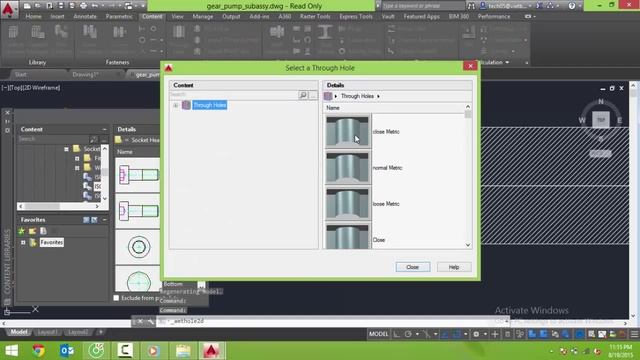Click the plus crosshair icon on status bar
Screen dimensions: 640x360
pyautogui.click(x=495, y=334)
